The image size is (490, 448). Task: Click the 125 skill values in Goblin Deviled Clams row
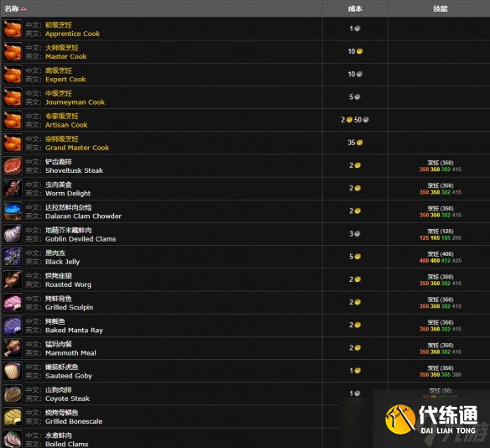(x=440, y=237)
